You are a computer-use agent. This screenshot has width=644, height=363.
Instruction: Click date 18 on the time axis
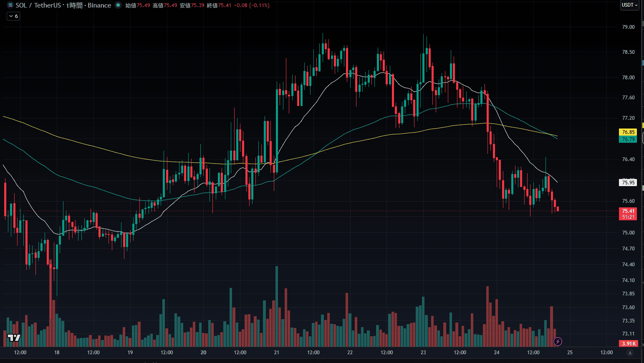point(57,353)
